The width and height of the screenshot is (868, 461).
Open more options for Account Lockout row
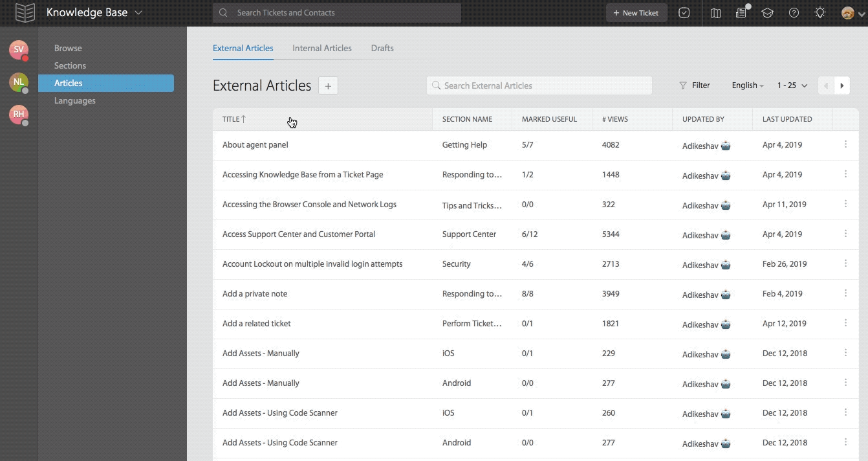click(845, 264)
